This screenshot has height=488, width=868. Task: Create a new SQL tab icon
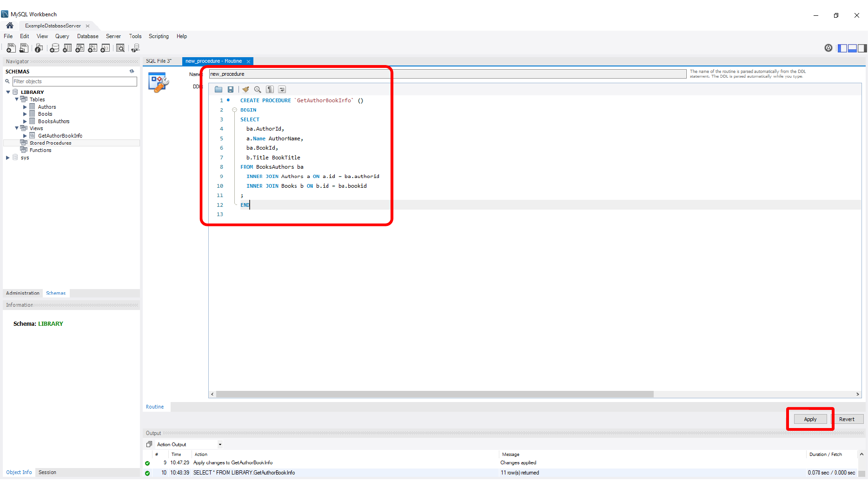point(11,48)
